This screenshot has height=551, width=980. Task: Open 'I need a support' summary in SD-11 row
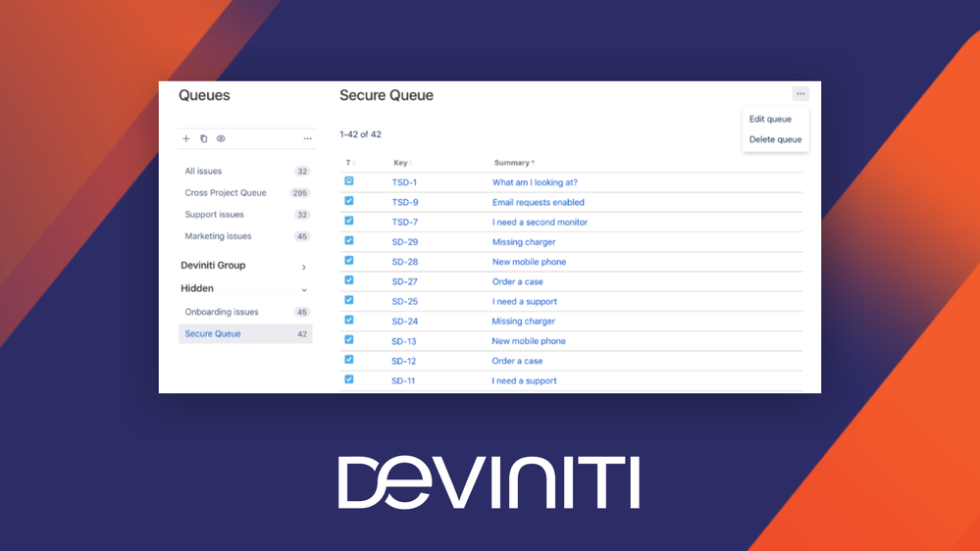pos(524,380)
